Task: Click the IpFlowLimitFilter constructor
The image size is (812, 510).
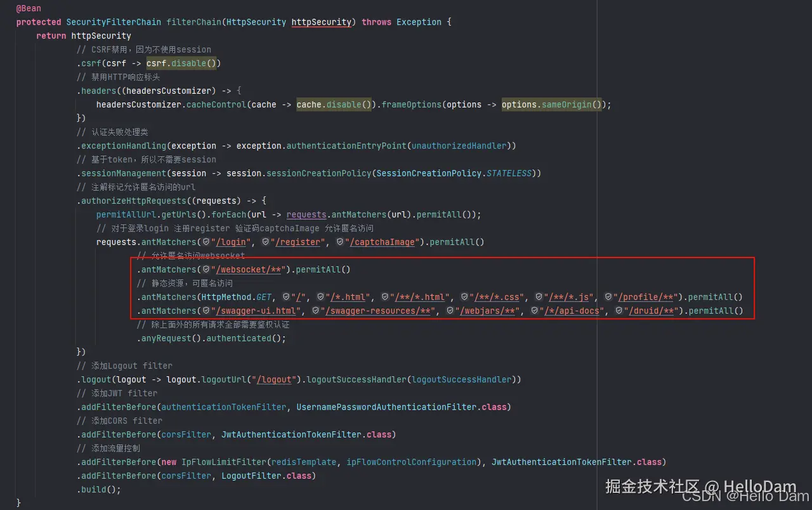Action: click(x=224, y=462)
